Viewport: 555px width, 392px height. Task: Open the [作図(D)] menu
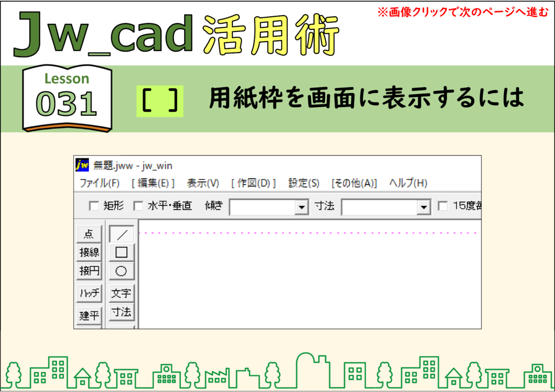[x=254, y=183]
